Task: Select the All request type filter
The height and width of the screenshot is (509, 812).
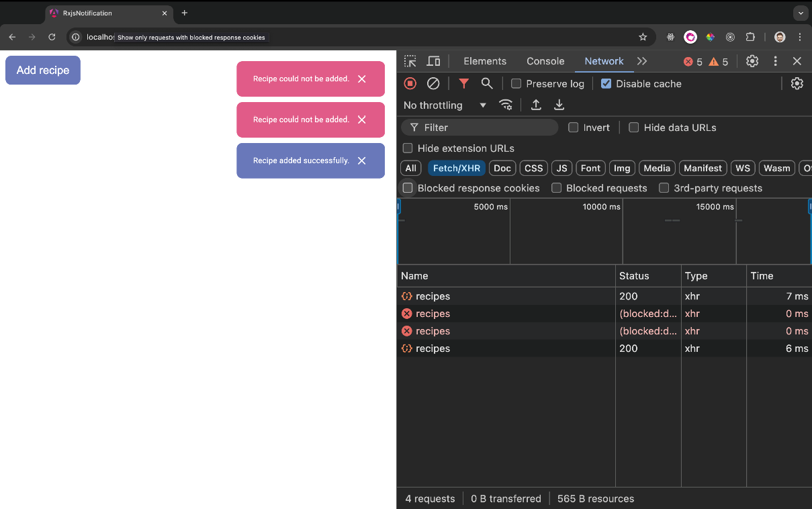Action: tap(410, 168)
